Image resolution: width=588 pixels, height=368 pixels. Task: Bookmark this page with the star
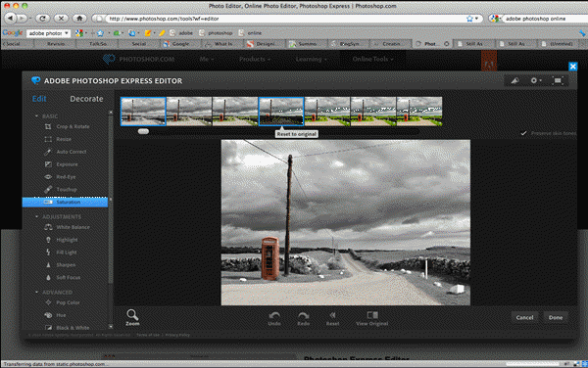[469, 19]
